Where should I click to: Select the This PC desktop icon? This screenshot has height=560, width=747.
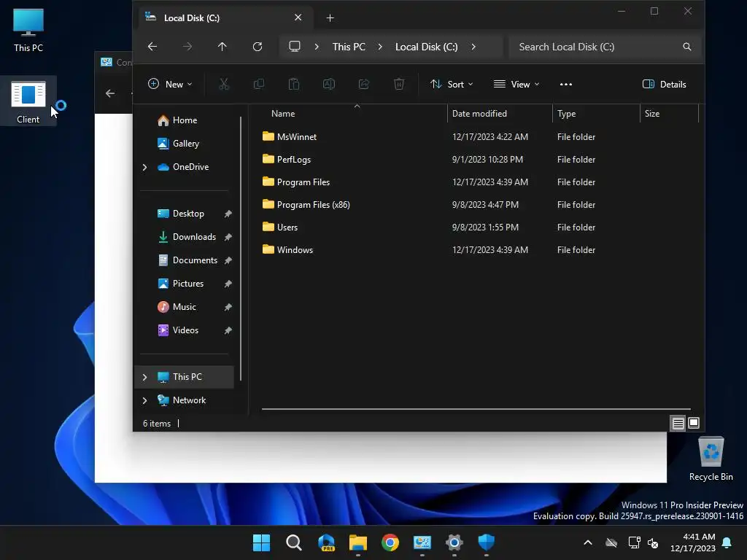pos(28,29)
